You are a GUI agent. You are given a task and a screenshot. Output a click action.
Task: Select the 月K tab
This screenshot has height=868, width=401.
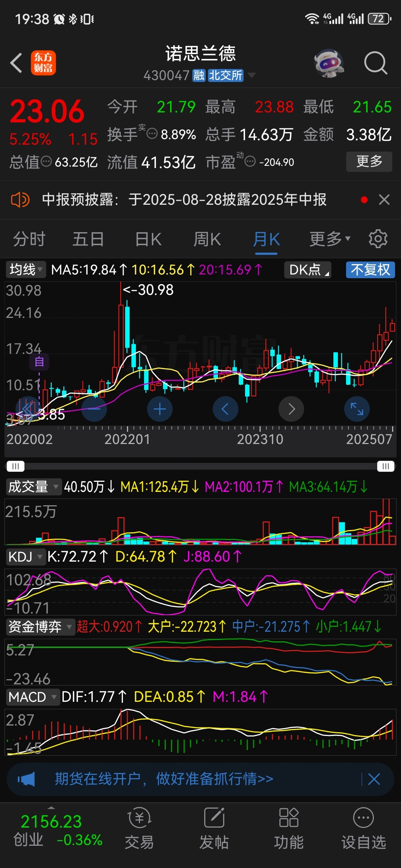(x=266, y=239)
